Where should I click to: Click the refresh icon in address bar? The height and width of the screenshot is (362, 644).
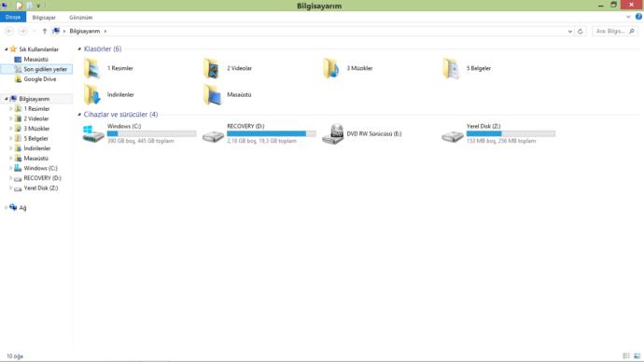pos(581,31)
